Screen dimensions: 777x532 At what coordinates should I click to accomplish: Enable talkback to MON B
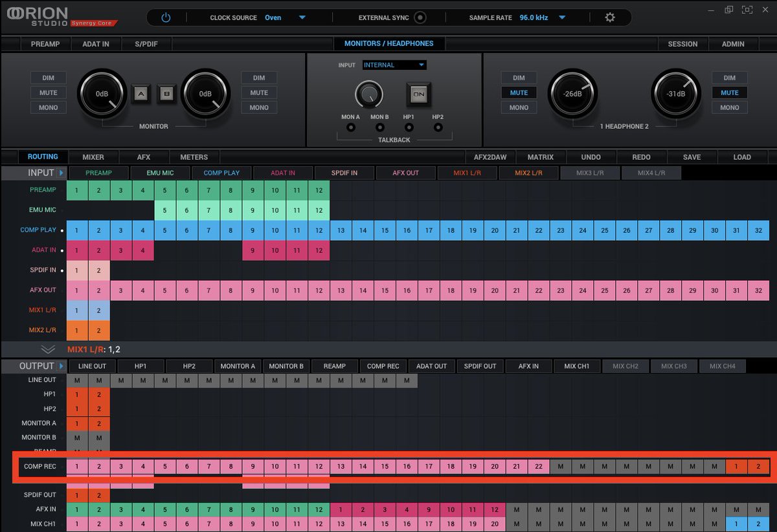[x=380, y=127]
